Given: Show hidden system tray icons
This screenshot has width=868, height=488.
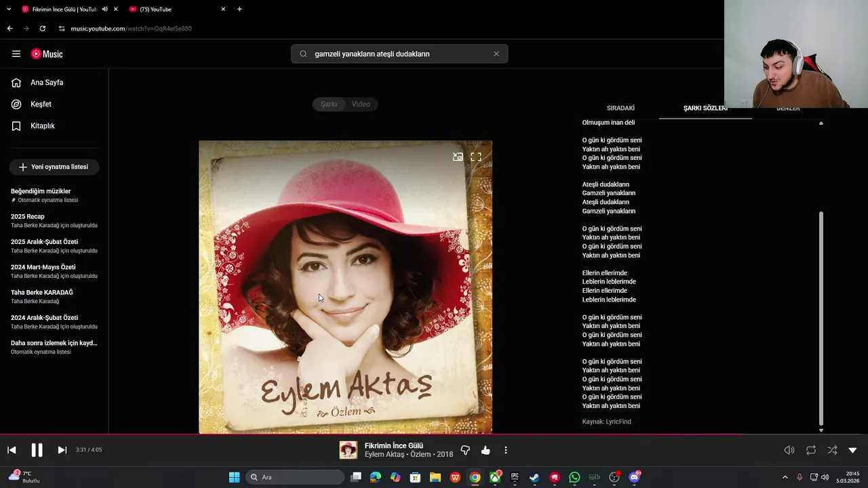Looking at the screenshot, I should coord(785,477).
